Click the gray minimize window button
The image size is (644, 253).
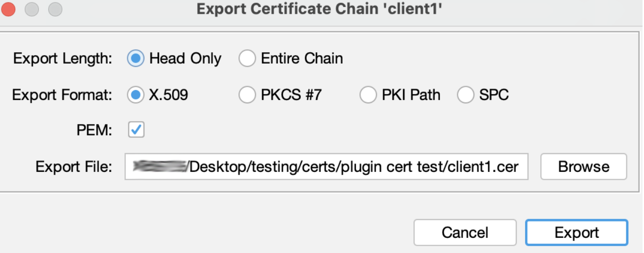(x=32, y=9)
